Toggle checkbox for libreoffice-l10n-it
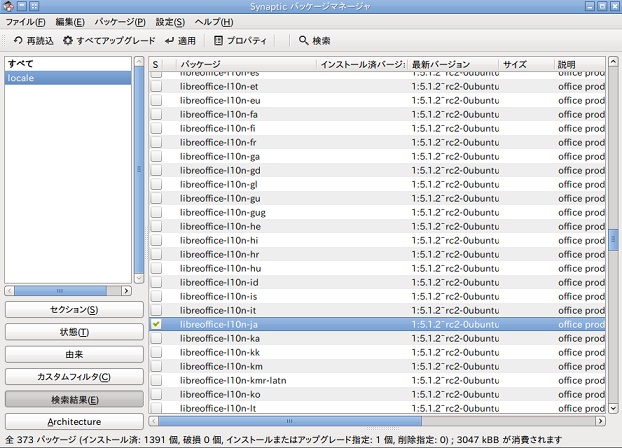The width and height of the screenshot is (622, 448). [x=156, y=311]
